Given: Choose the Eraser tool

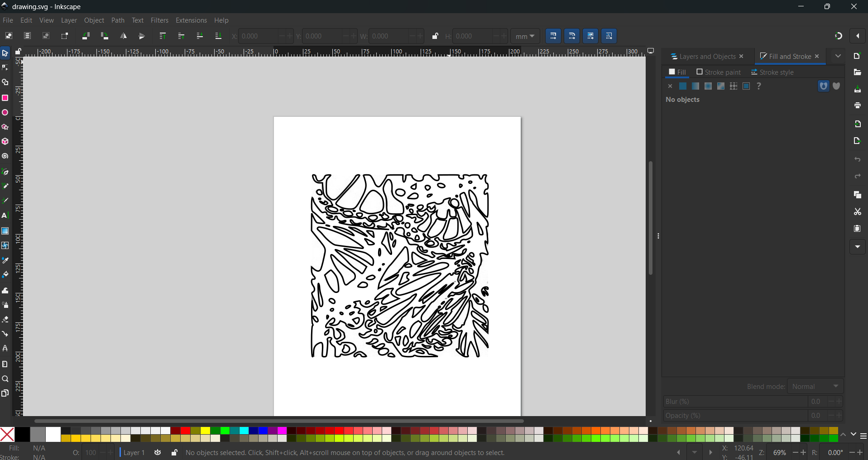Looking at the screenshot, I should (5, 320).
